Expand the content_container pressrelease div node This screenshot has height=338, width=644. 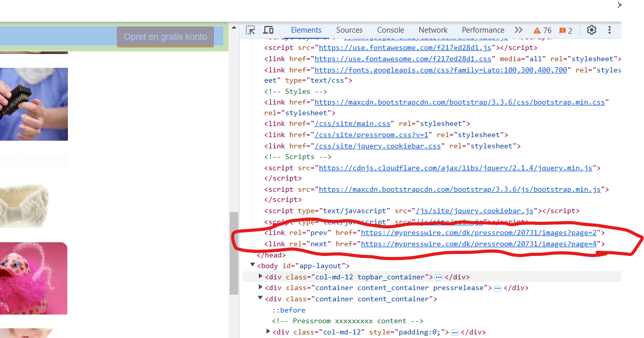[261, 288]
